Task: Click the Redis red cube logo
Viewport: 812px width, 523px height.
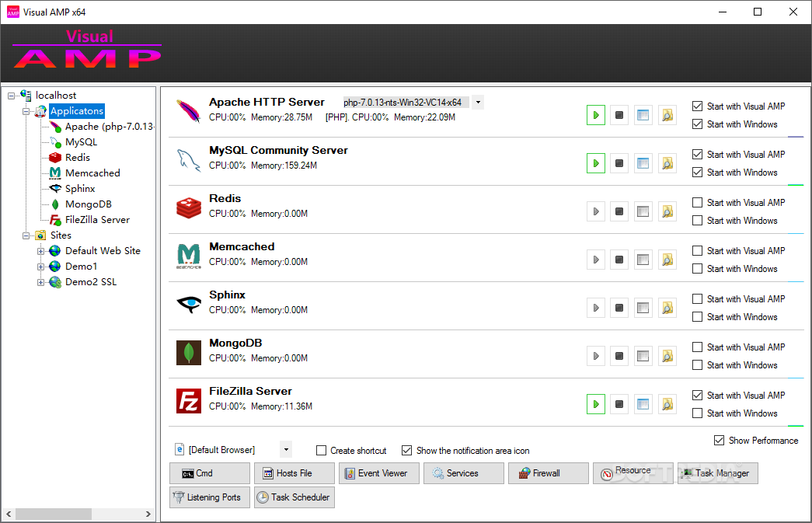Action: pyautogui.click(x=189, y=207)
